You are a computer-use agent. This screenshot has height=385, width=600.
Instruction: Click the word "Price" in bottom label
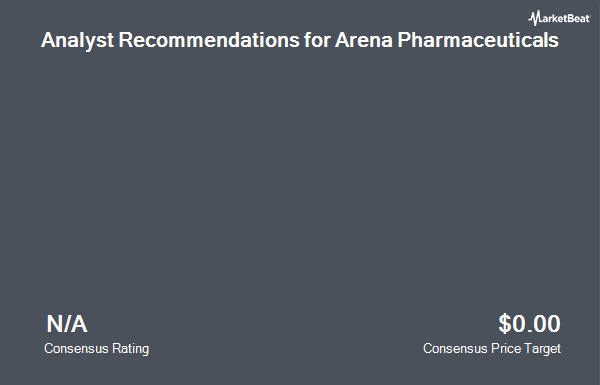[x=506, y=349]
